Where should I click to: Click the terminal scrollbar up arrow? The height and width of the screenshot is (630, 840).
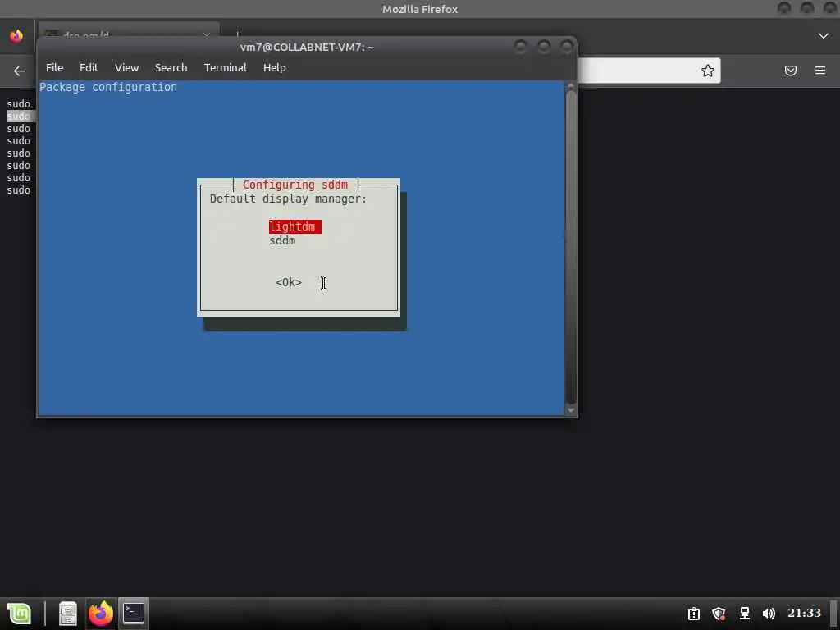pos(571,85)
